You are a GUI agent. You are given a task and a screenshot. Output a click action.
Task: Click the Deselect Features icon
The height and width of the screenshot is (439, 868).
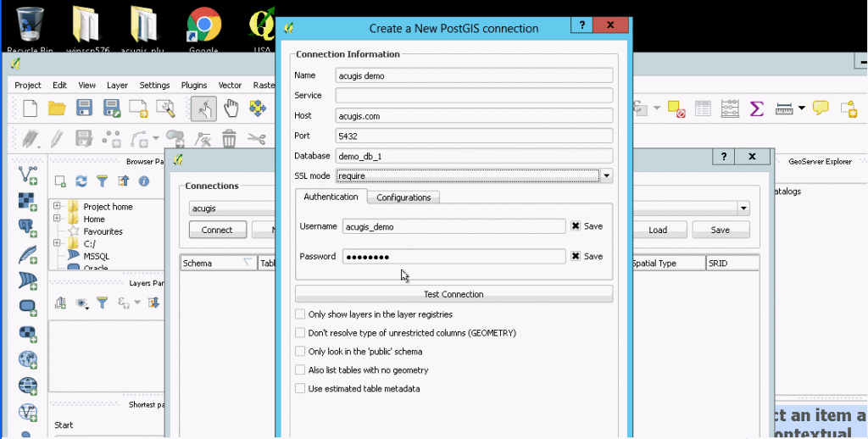click(676, 108)
